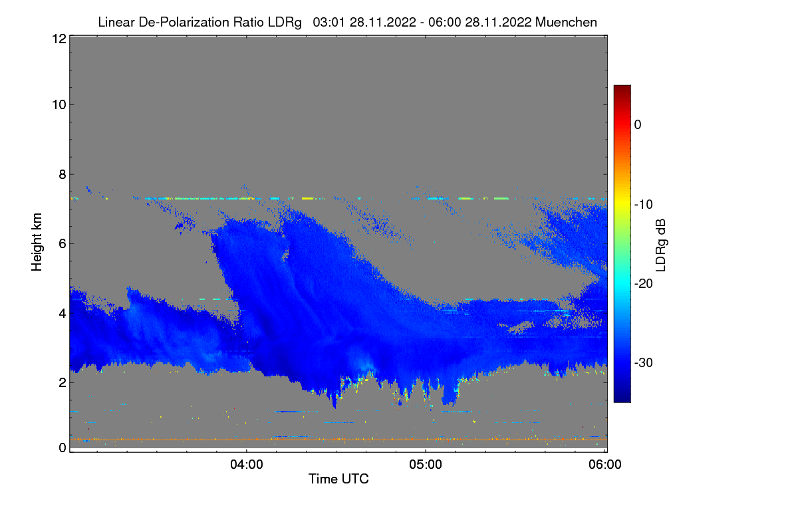Click the colorbar value '0'
The height and width of the screenshot is (532, 798).
tap(638, 124)
